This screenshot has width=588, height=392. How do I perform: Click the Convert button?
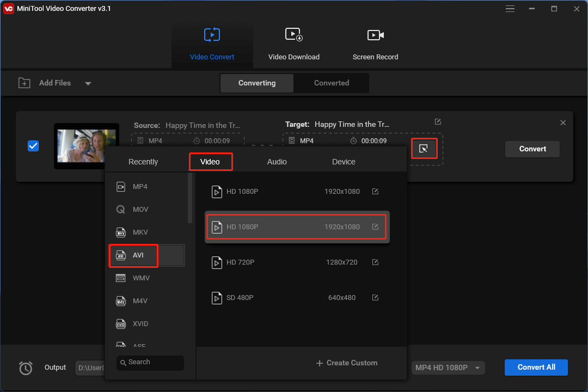point(532,149)
